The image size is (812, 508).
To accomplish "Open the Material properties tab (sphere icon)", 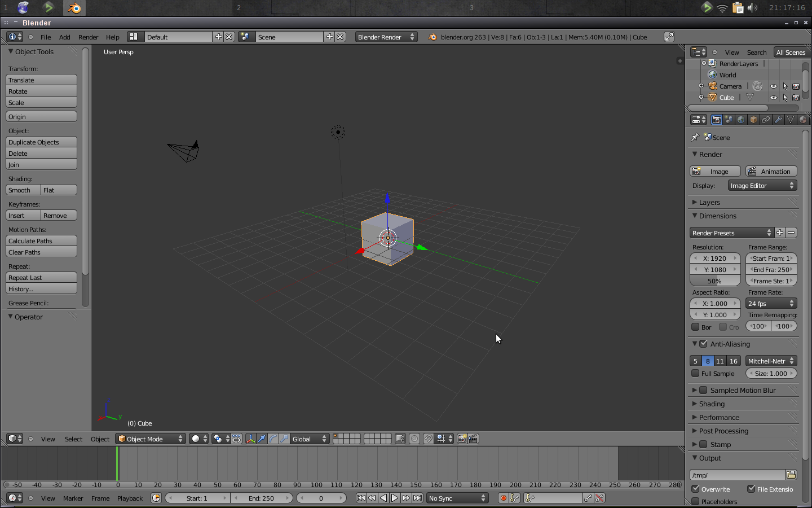I will pos(803,119).
